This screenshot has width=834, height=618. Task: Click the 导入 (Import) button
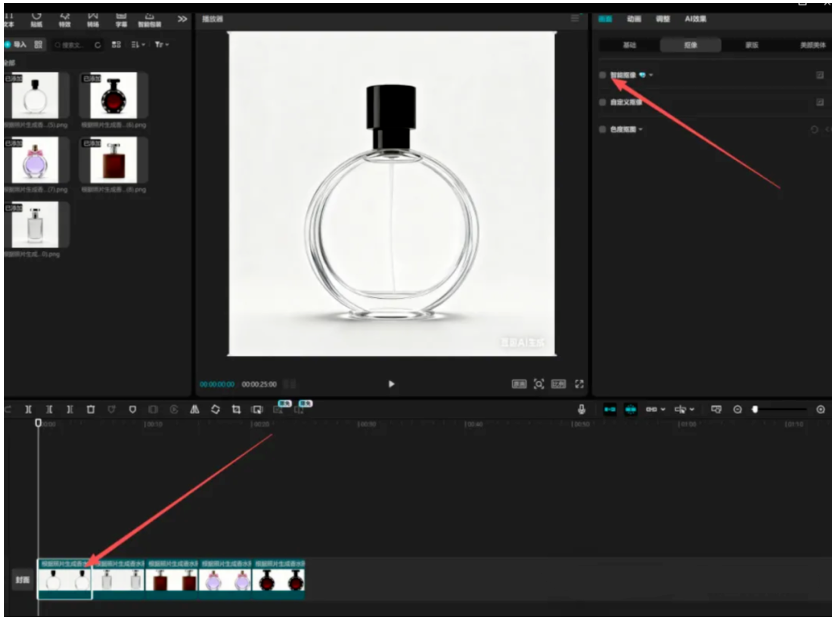[x=15, y=45]
